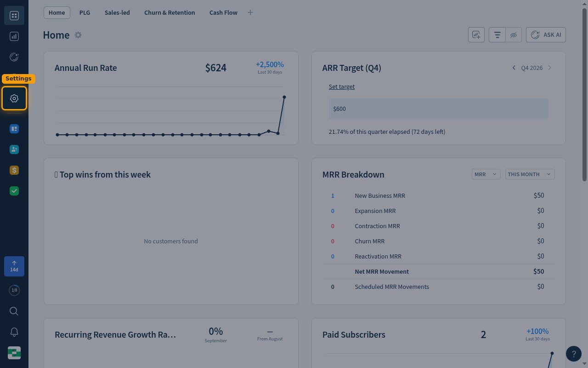Switch to the Churn & Retention tab
This screenshot has height=368, width=588.
[x=170, y=12]
